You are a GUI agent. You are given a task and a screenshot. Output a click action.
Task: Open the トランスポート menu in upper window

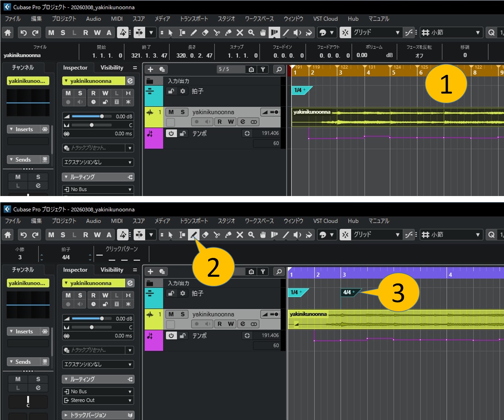click(194, 19)
